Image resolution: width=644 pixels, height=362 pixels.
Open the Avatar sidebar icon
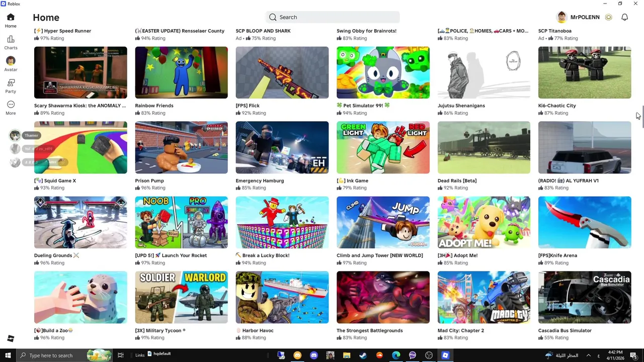pos(11,60)
